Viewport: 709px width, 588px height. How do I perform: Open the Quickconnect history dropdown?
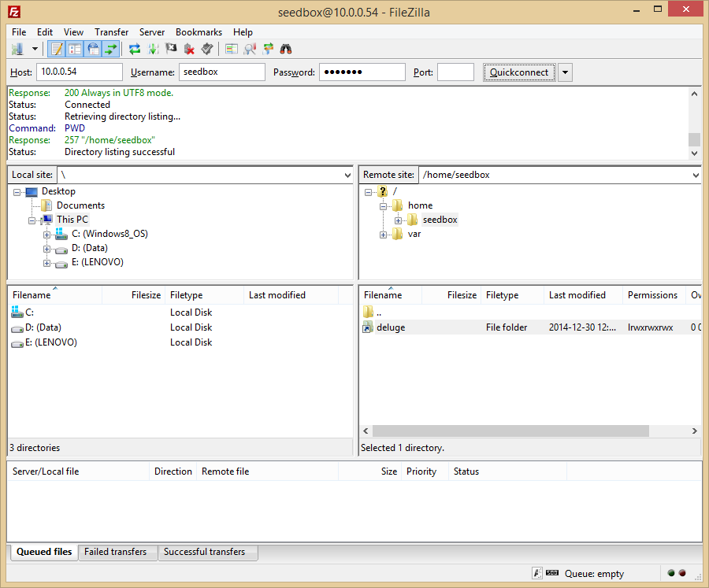[565, 72]
